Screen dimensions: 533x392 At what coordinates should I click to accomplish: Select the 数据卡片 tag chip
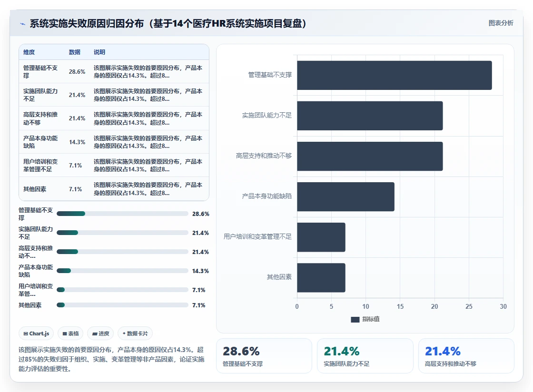(x=135, y=333)
